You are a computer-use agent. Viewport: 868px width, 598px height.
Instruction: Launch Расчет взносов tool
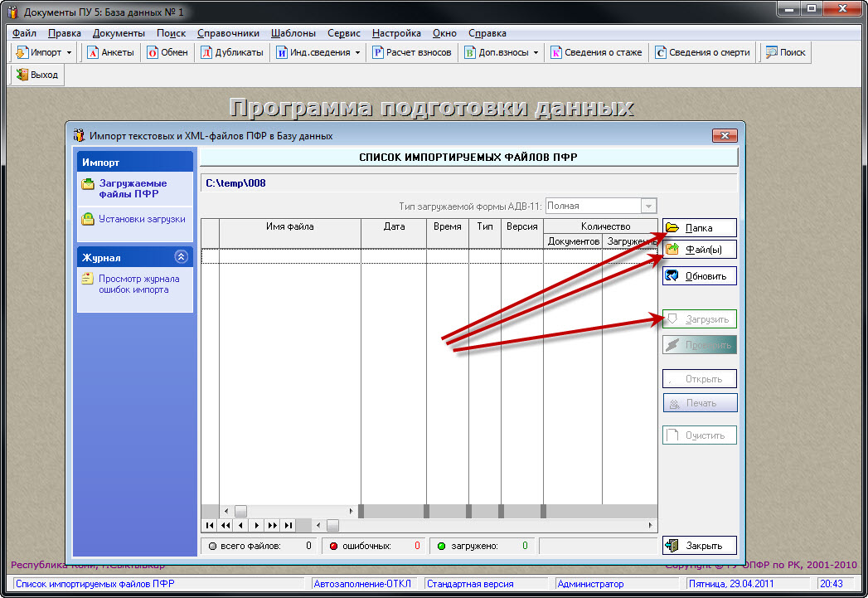[411, 52]
